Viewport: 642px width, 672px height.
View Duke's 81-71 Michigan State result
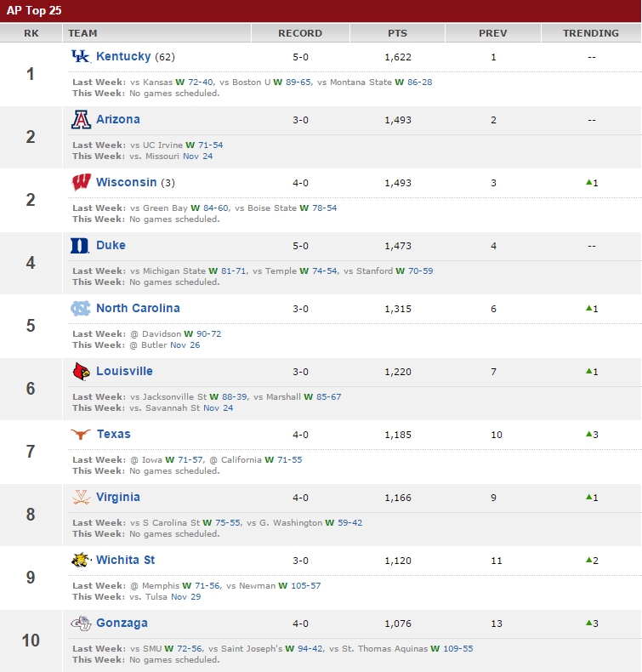(233, 271)
